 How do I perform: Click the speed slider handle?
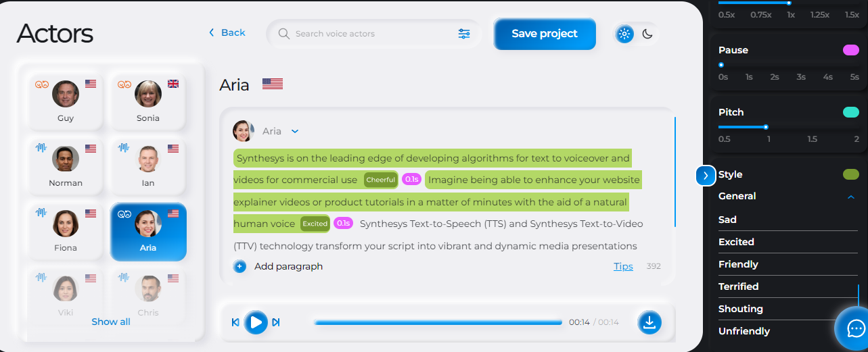coord(789,3)
